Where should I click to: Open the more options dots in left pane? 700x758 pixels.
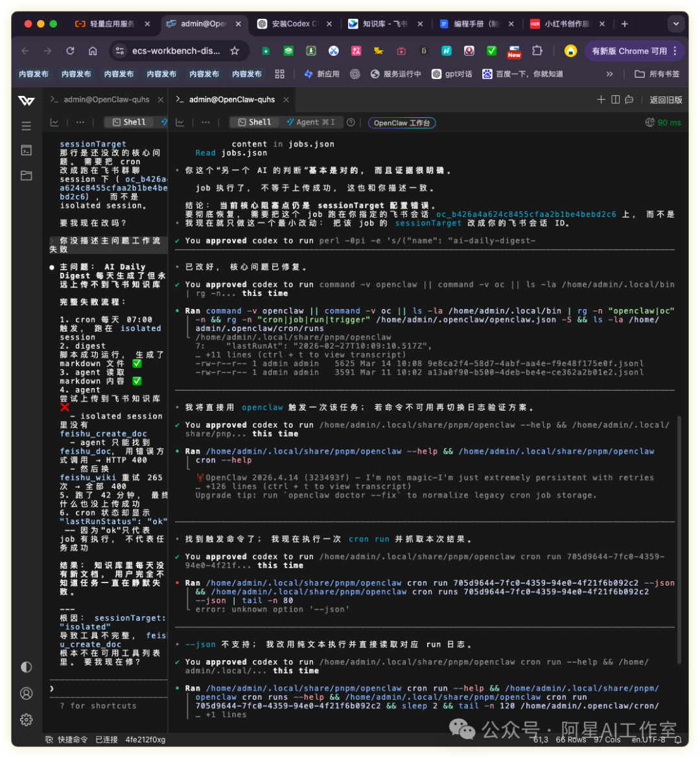coord(80,122)
